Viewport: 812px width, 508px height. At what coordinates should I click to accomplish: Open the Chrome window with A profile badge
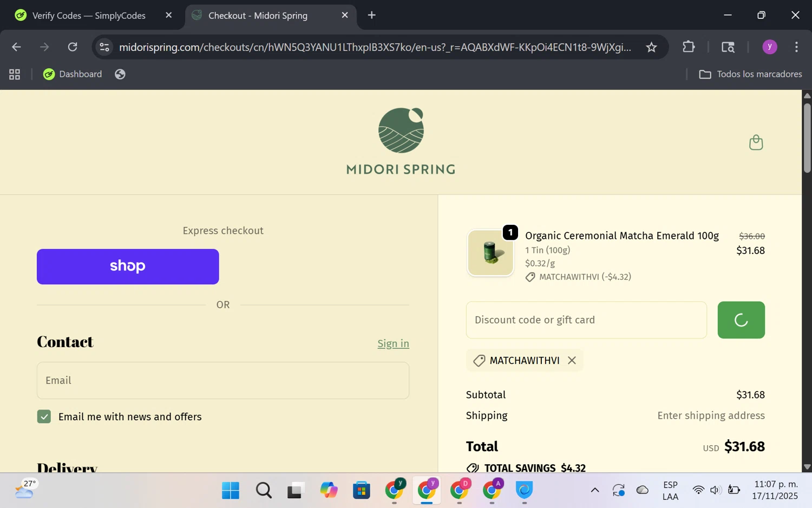[492, 491]
